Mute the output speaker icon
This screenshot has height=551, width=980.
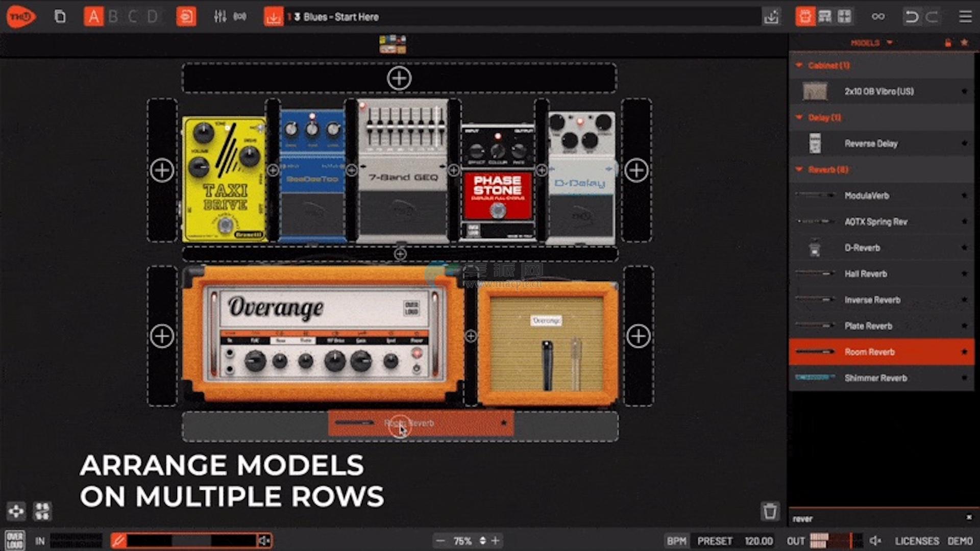point(875,541)
